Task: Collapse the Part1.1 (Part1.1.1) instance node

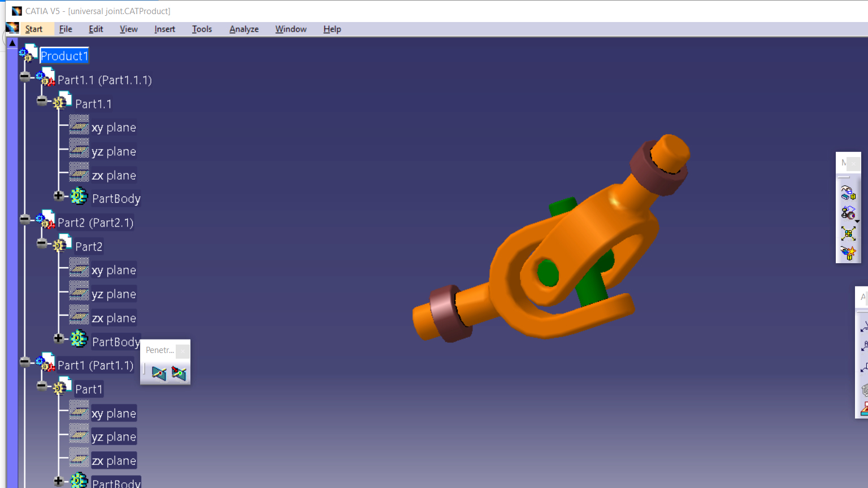Action: pyautogui.click(x=25, y=76)
